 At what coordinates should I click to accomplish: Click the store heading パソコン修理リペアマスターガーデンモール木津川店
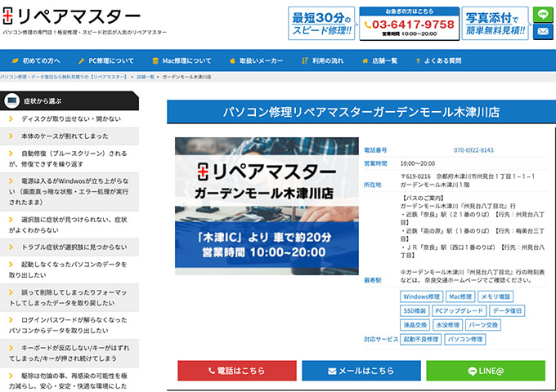click(361, 112)
